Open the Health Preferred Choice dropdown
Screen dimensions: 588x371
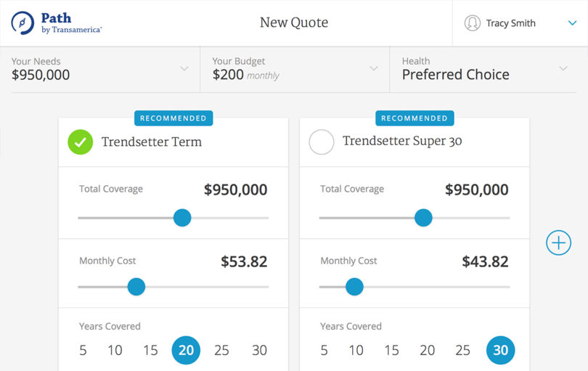point(563,69)
